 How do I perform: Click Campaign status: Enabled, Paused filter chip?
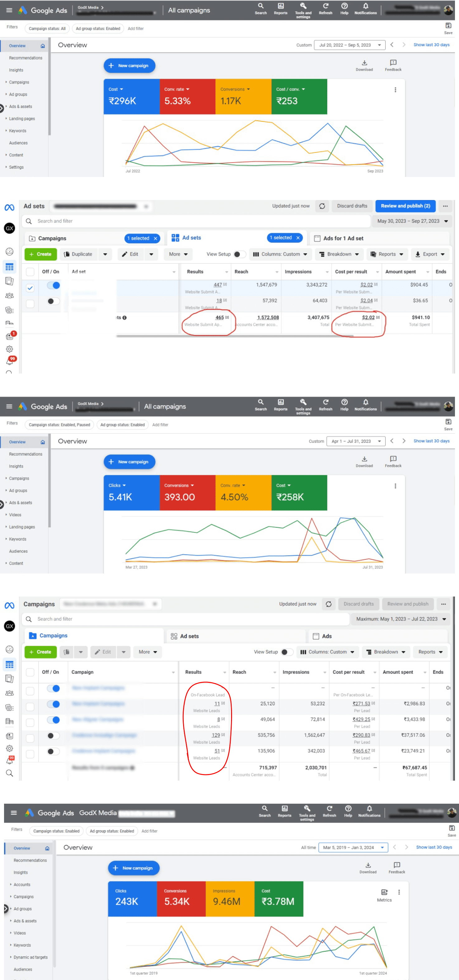[x=59, y=425]
